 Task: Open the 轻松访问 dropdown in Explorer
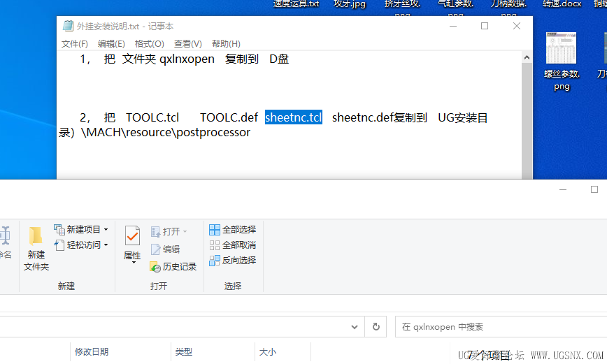tap(81, 245)
